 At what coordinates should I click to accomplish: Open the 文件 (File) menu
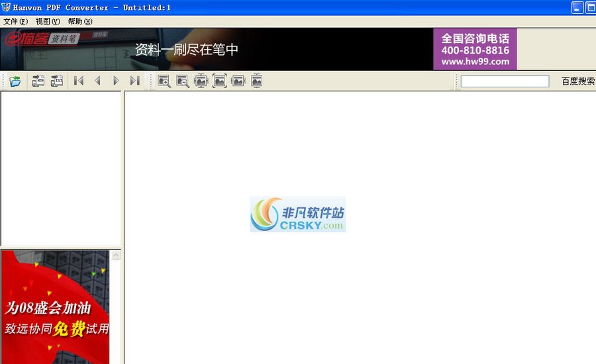(x=16, y=21)
